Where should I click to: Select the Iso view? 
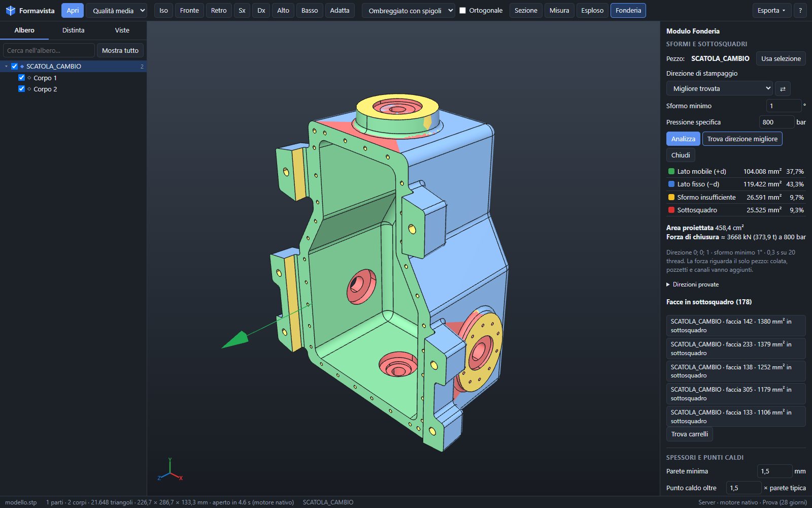[x=163, y=10]
